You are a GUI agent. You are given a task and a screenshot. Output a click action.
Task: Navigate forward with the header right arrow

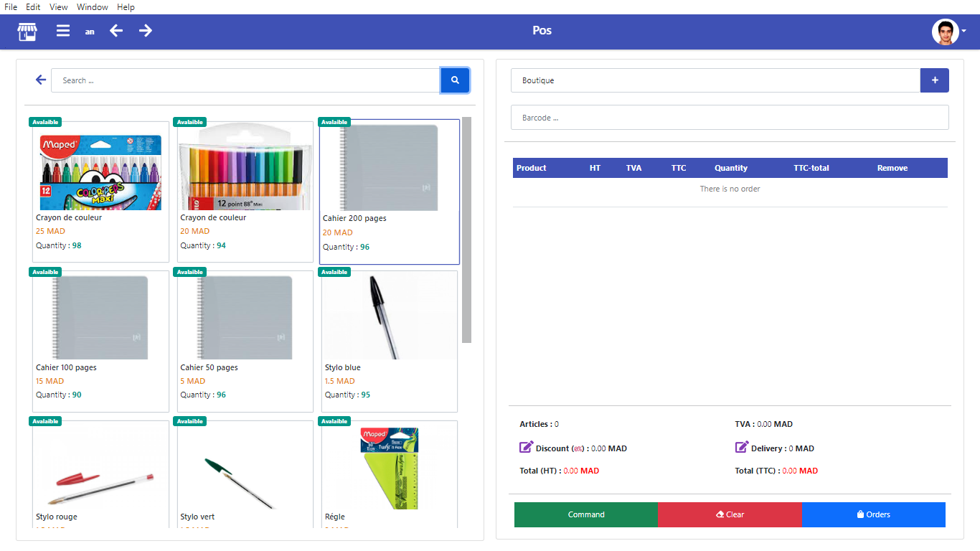(146, 31)
